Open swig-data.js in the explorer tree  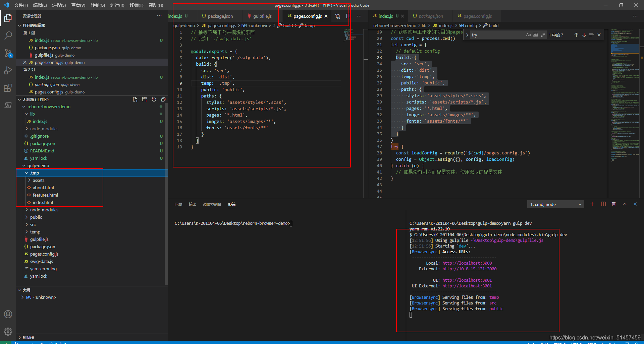click(42, 261)
